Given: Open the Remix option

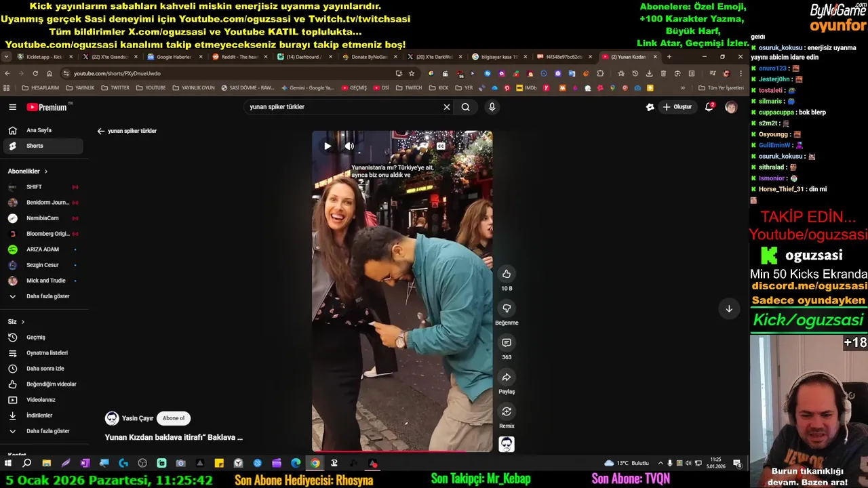Looking at the screenshot, I should (x=507, y=412).
